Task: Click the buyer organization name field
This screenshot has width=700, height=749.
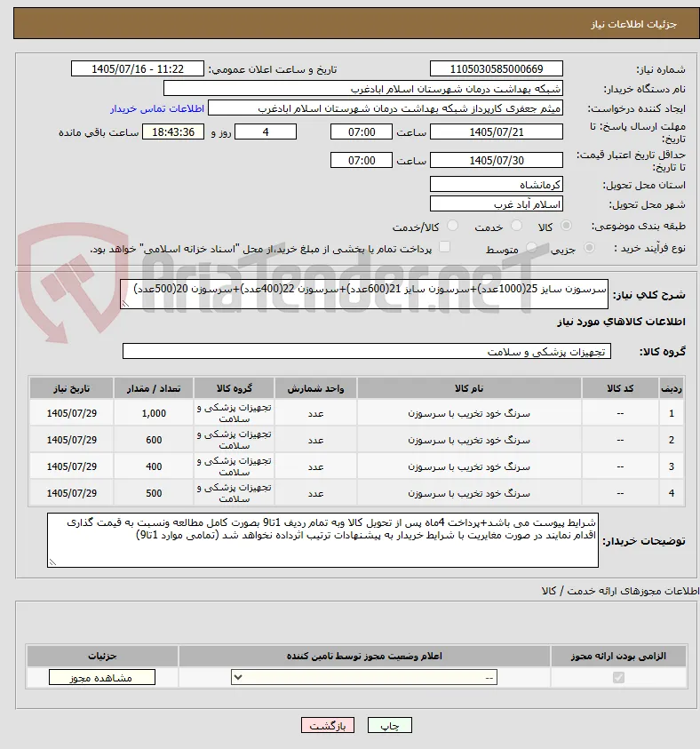Action: [363, 89]
